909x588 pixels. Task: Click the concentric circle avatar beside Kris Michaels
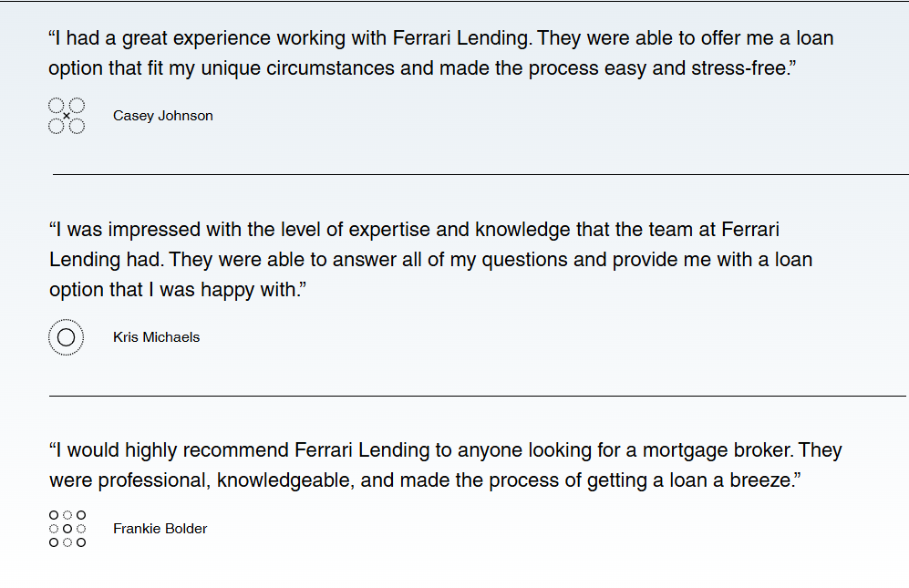[66, 337]
